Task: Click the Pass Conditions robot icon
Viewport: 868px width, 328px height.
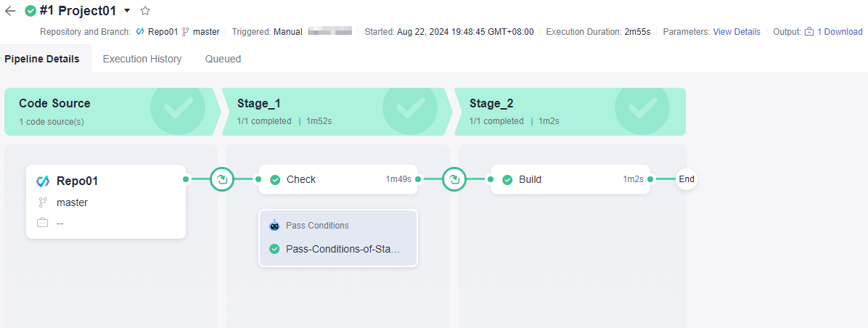Action: click(x=274, y=226)
